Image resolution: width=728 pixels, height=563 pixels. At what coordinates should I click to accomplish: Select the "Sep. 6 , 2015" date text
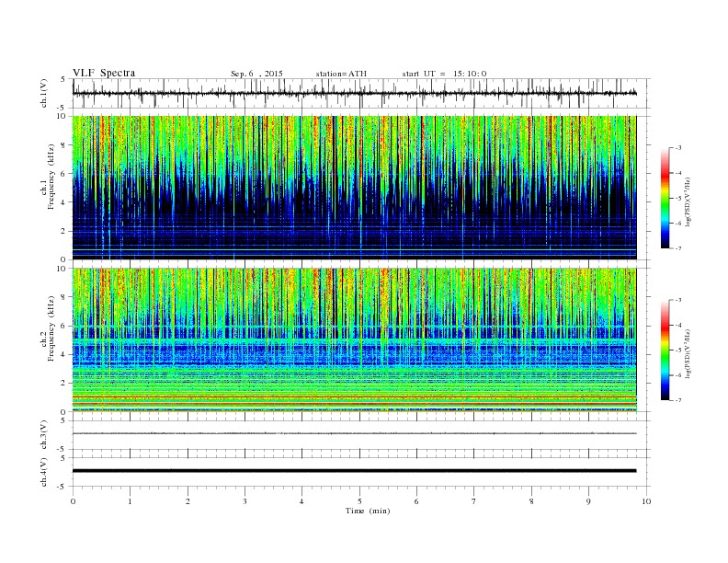coord(256,74)
